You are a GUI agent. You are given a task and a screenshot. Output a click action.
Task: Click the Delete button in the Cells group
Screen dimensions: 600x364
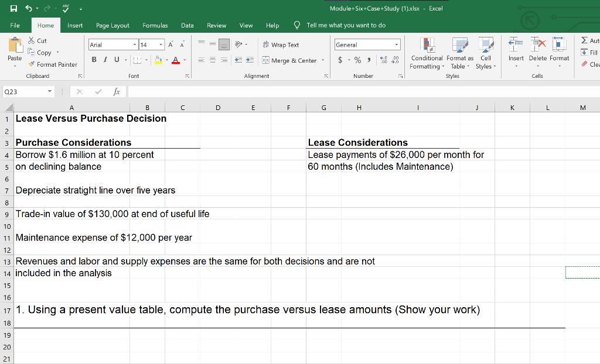coord(537,53)
